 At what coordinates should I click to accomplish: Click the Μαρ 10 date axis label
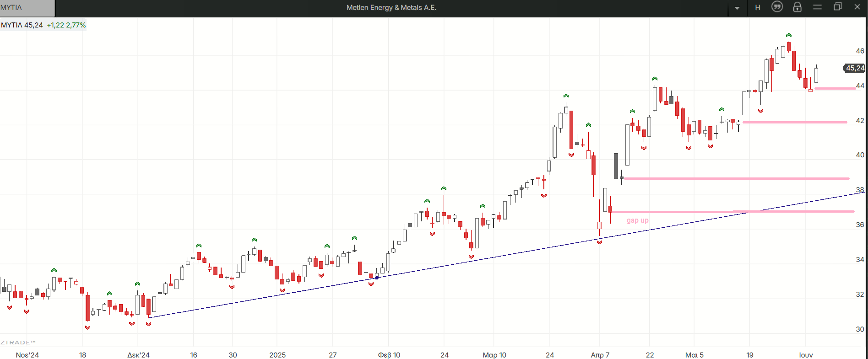pyautogui.click(x=494, y=355)
